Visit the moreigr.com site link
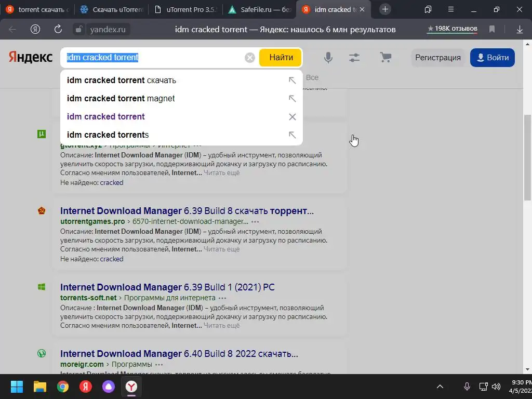 tap(82, 364)
